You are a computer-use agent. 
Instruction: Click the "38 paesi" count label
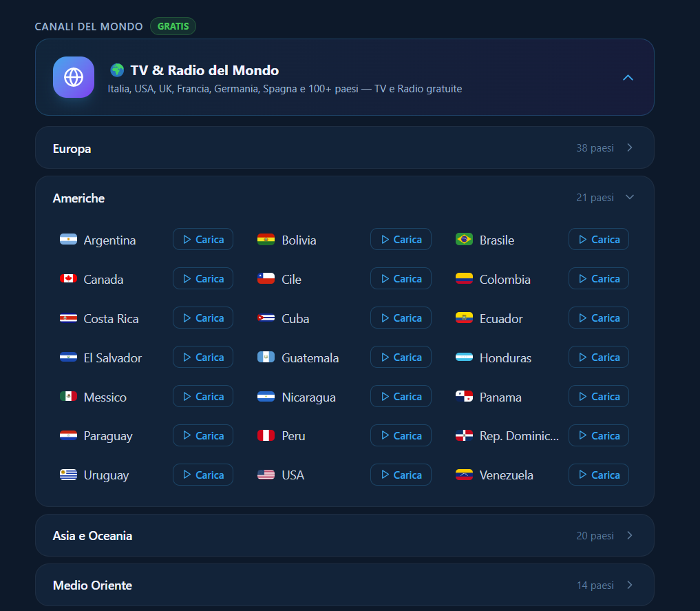pyautogui.click(x=595, y=148)
